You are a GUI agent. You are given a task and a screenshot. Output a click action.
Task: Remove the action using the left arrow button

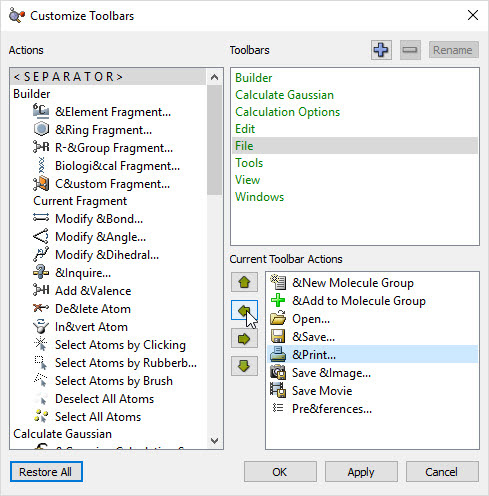tap(244, 311)
